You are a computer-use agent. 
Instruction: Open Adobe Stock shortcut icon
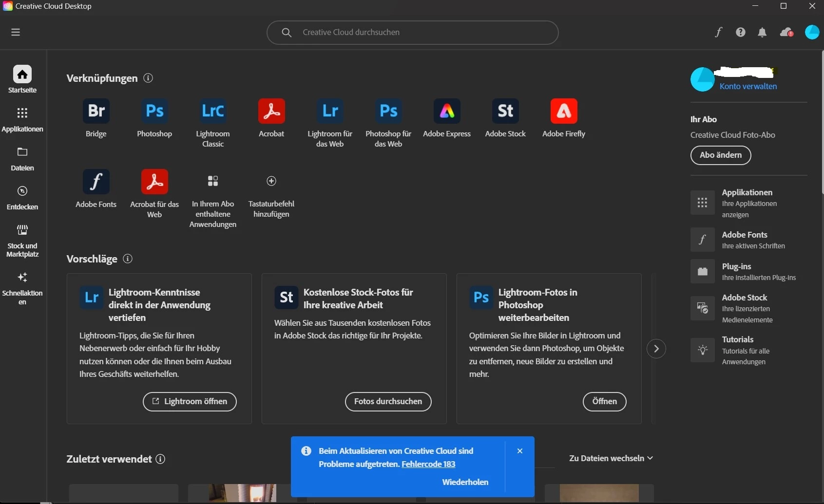505,111
